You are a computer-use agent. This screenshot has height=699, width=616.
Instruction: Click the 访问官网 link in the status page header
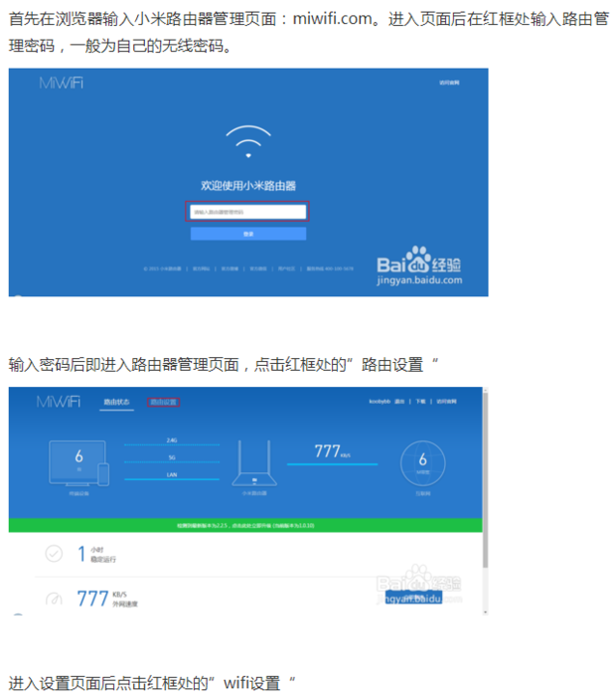click(446, 402)
